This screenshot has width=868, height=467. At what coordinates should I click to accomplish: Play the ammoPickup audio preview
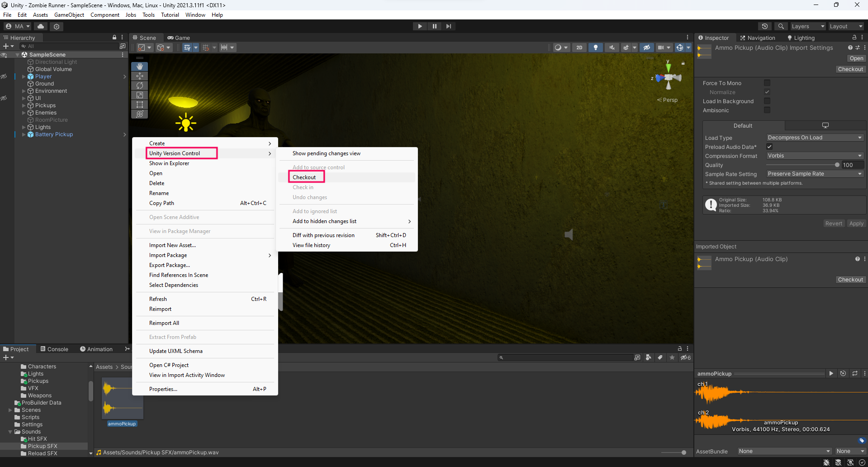(x=831, y=373)
